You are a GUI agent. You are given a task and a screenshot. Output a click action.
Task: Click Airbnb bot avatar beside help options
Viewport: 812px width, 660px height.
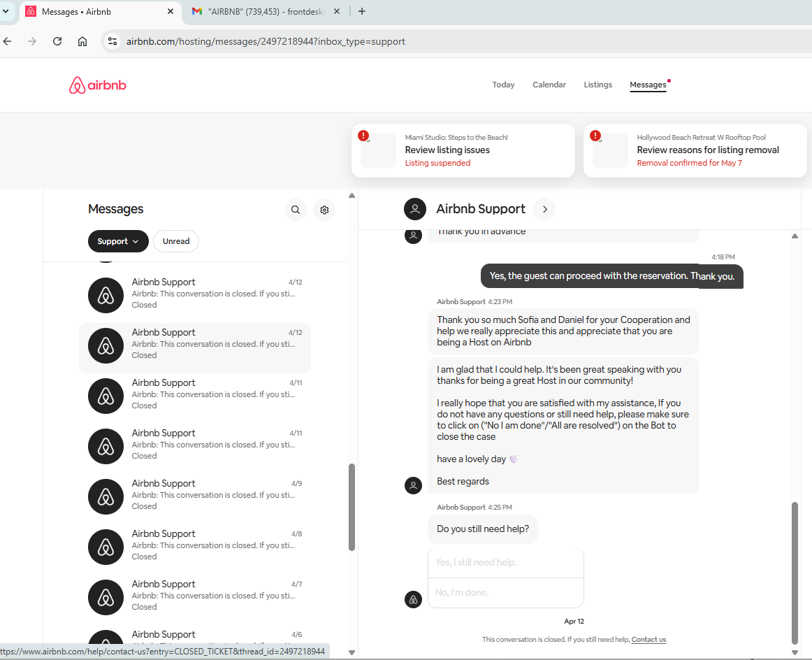(413, 599)
